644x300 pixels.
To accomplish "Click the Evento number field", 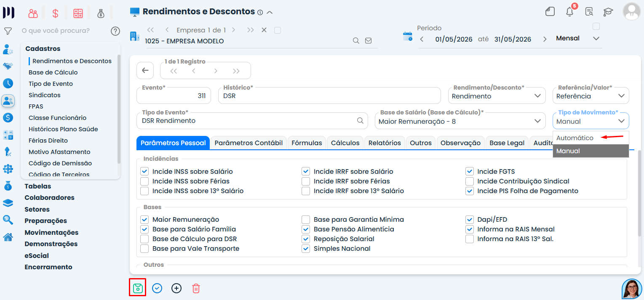I will tap(174, 96).
